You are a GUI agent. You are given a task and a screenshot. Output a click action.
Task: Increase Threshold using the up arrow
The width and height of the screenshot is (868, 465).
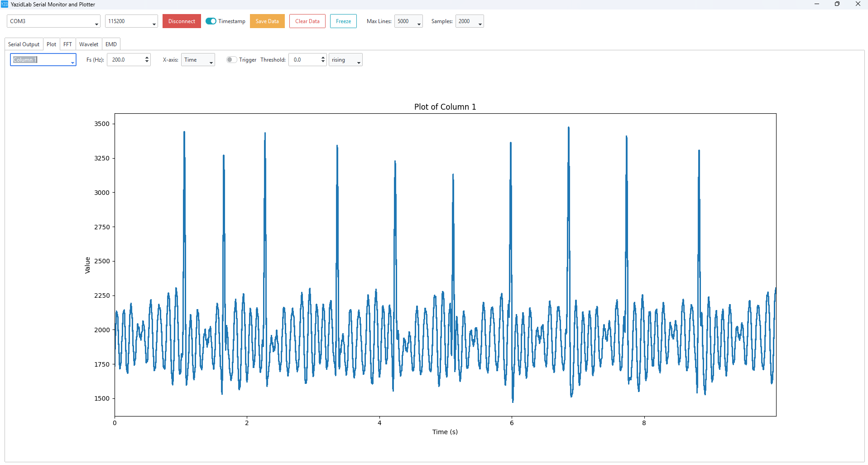coord(323,58)
